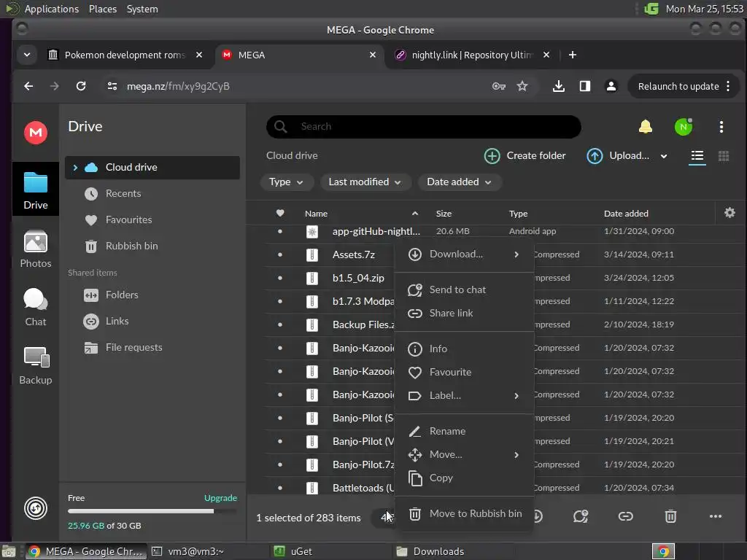Viewport: 747px width, 560px height.
Task: Reload the page
Action: [81, 86]
